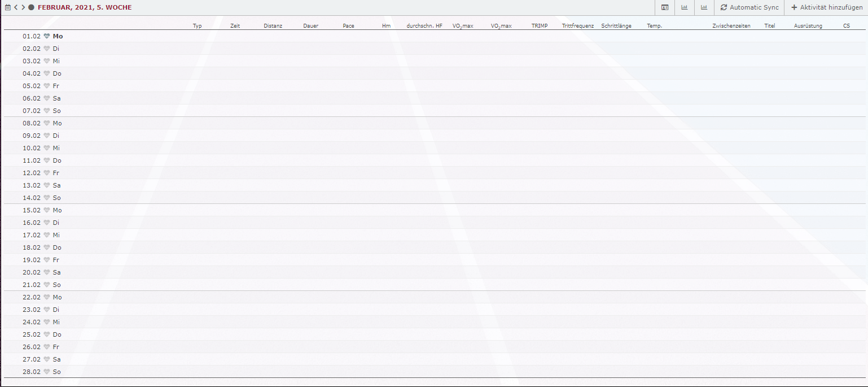
Task: Open the calendar date picker icon
Action: [x=8, y=7]
